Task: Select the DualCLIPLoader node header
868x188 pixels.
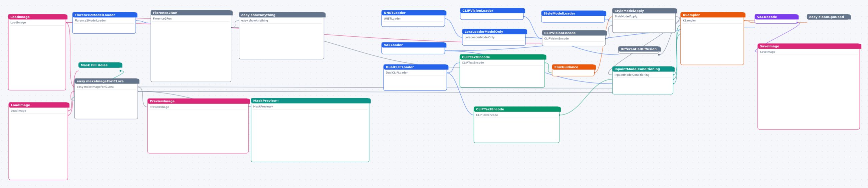Action: 416,67
